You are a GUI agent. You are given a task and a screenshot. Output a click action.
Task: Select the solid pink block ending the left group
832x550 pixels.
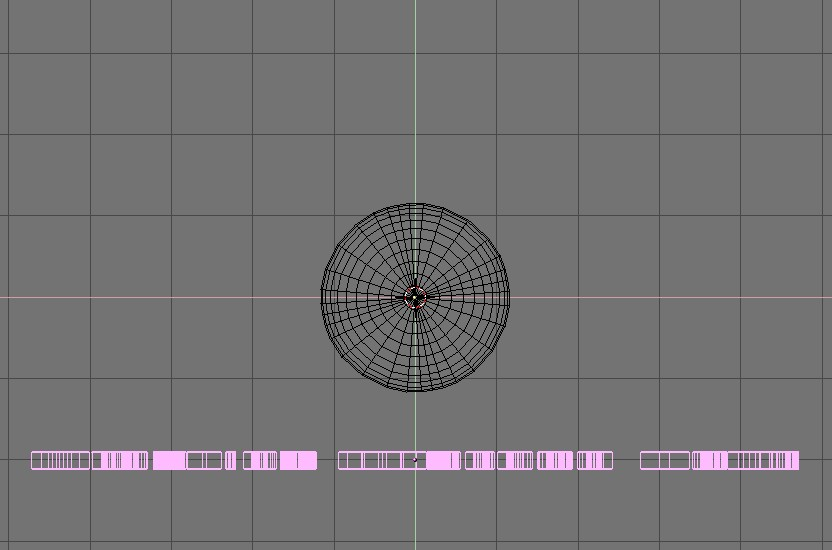298,460
